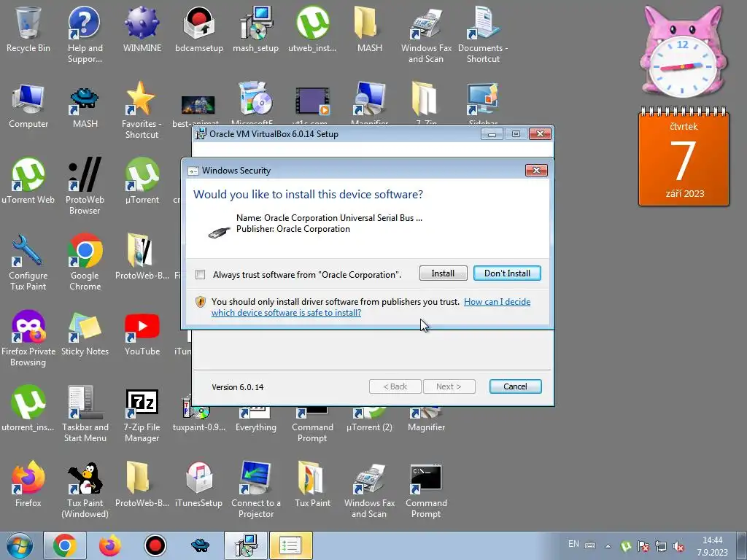The image size is (747, 560).
Task: Click the orange calendar gadget
Action: click(684, 157)
